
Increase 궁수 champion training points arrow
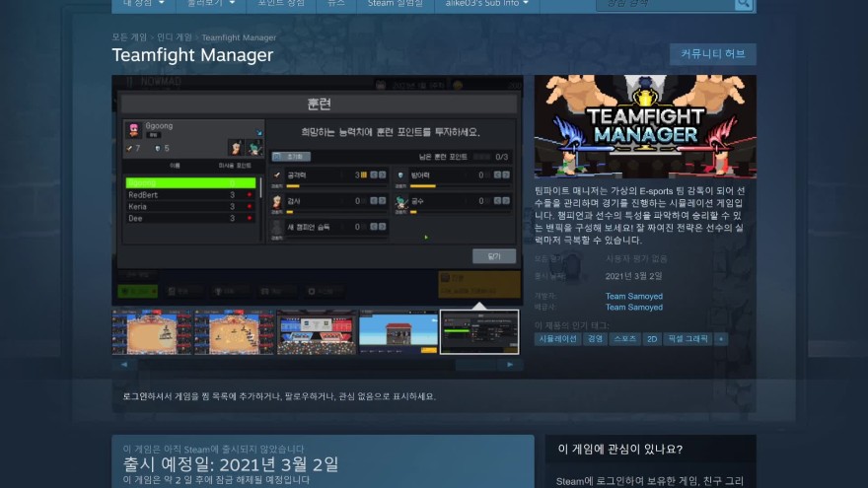click(505, 201)
